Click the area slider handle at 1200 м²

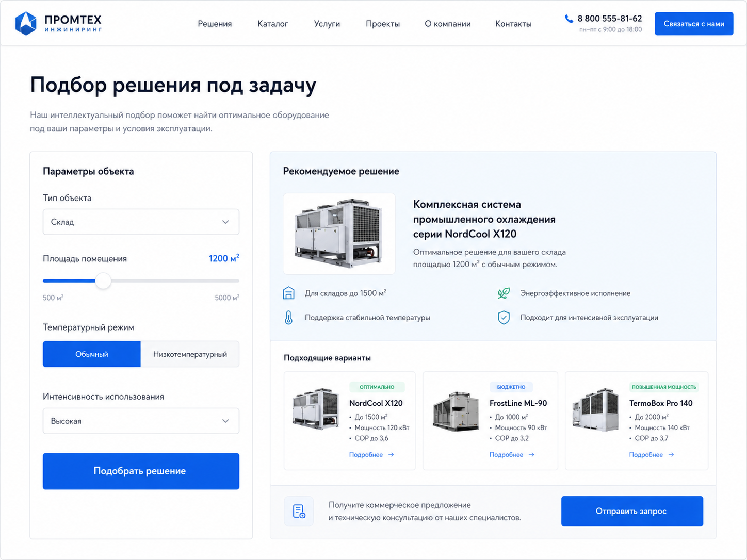point(103,281)
